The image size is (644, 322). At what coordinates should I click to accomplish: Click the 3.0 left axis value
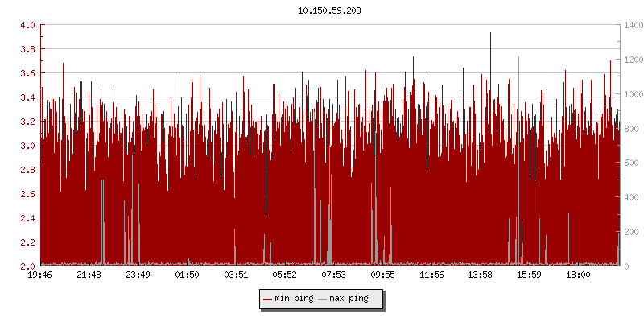tap(27, 146)
